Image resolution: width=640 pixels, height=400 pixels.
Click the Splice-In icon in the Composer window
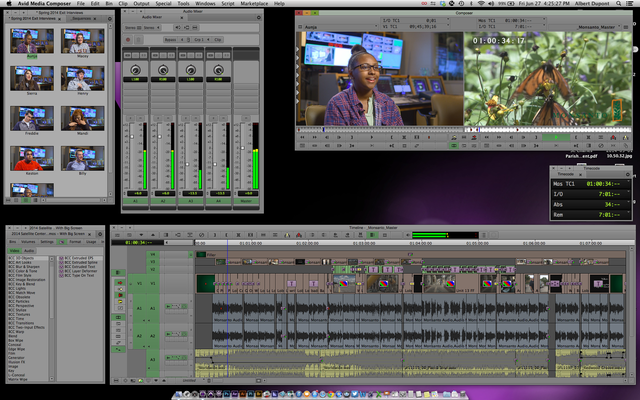point(454,137)
